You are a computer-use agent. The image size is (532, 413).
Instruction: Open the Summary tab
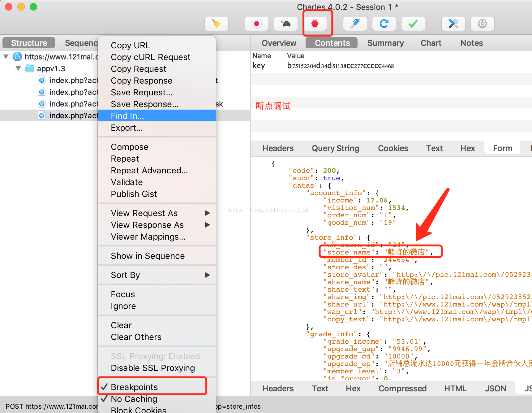(x=385, y=43)
